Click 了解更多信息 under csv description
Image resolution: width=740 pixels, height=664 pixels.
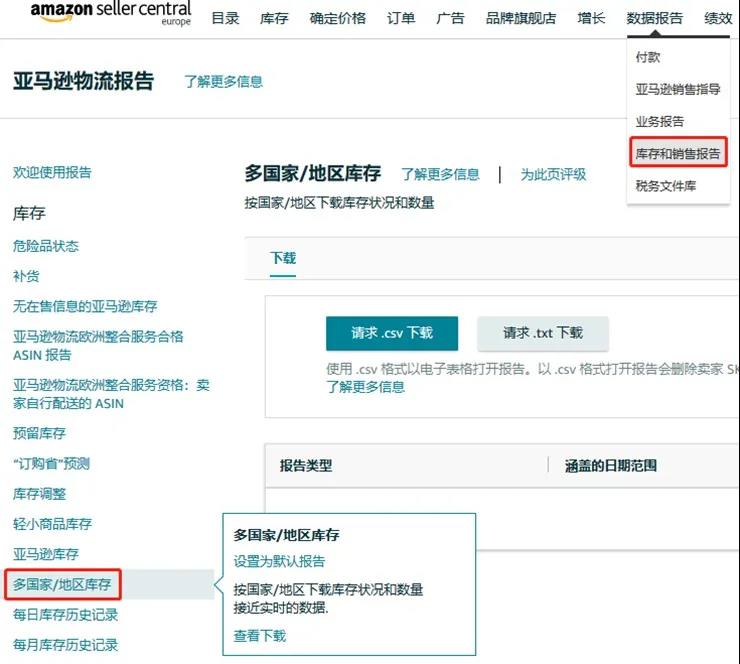click(365, 387)
